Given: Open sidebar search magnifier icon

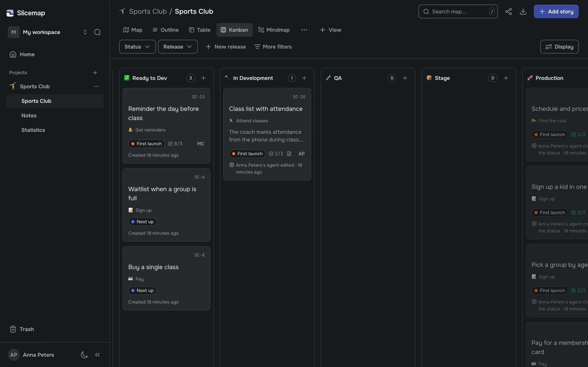Looking at the screenshot, I should [x=97, y=32].
